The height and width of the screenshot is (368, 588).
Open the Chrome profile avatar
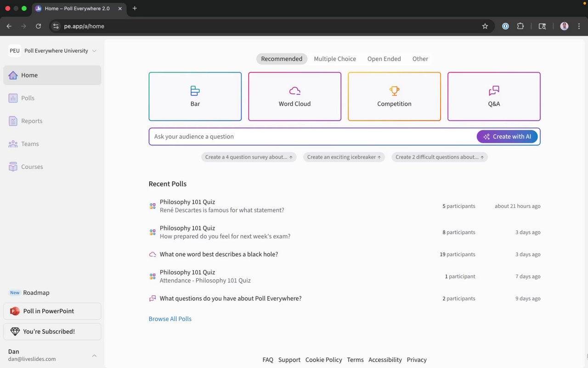tap(564, 26)
